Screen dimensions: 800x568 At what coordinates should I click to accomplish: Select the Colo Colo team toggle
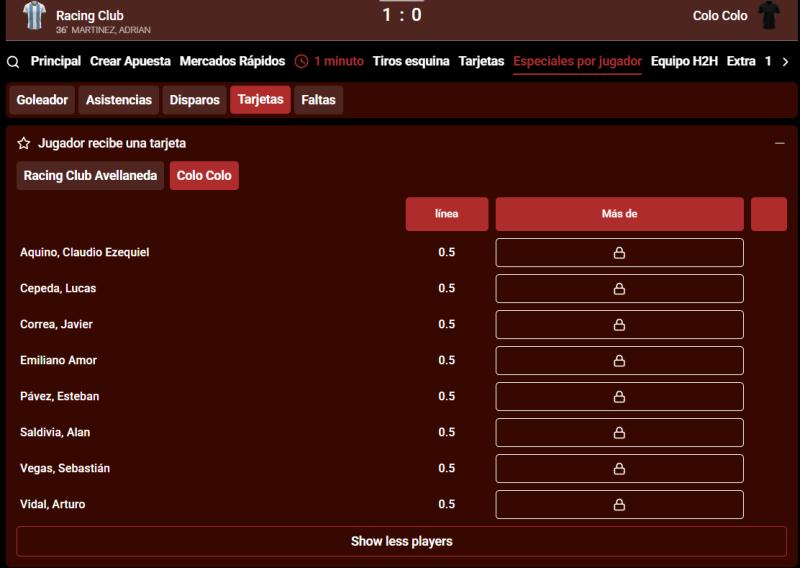pos(204,176)
